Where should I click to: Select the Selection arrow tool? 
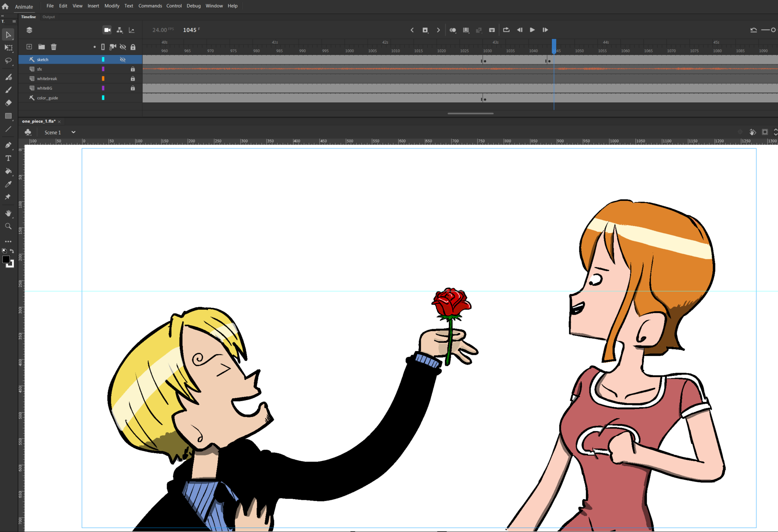pos(8,35)
